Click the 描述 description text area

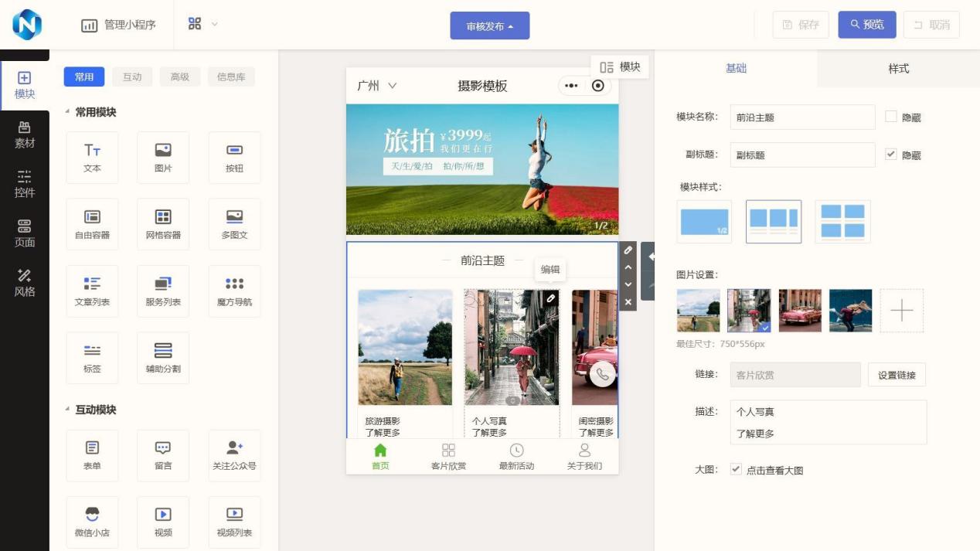828,422
